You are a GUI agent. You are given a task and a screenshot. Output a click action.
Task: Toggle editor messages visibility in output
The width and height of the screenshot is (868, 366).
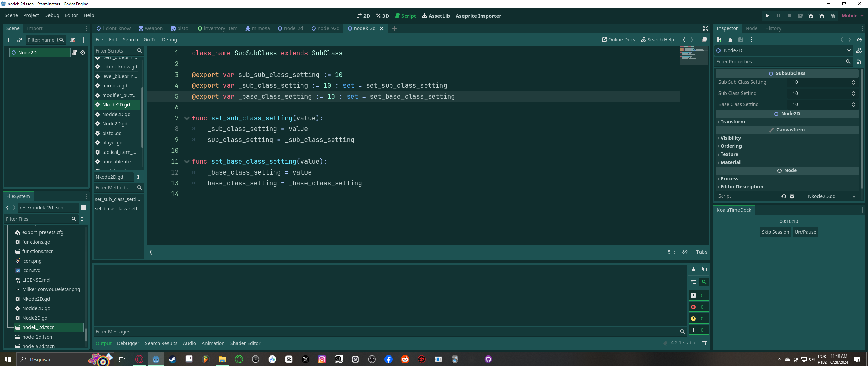tap(698, 330)
